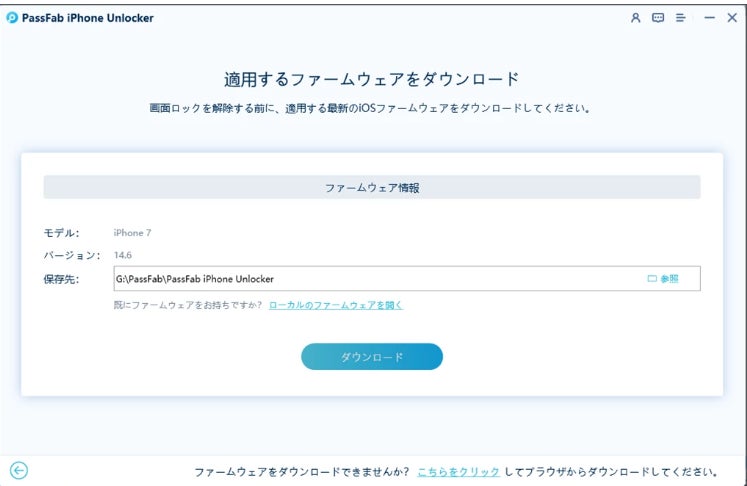Open the feedback chat icon

click(x=658, y=18)
